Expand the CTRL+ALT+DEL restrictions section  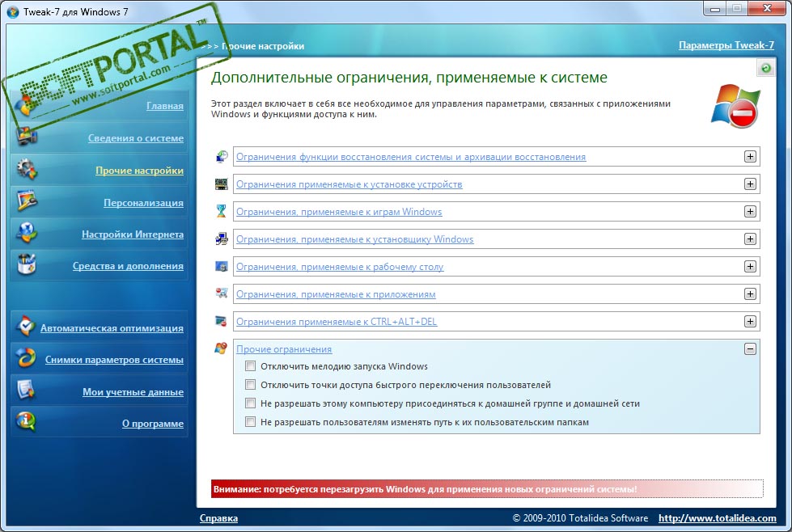750,322
